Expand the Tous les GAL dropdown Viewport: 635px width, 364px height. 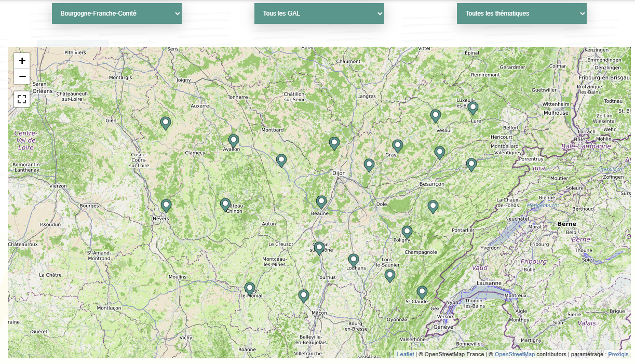point(319,14)
